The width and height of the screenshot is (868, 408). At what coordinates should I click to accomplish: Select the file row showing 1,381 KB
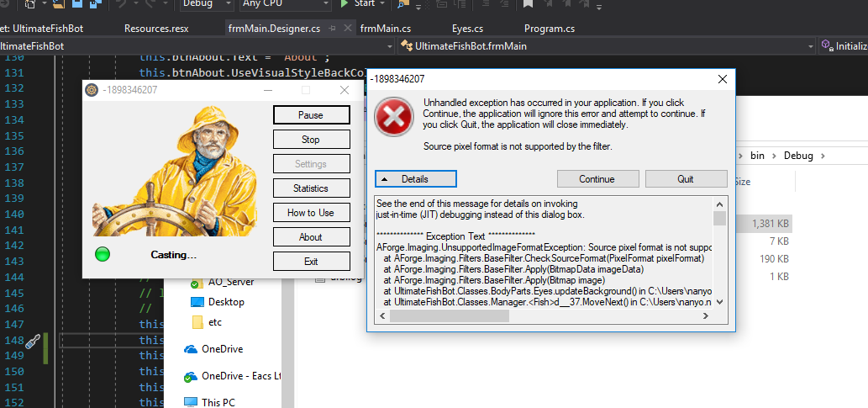[x=764, y=224]
